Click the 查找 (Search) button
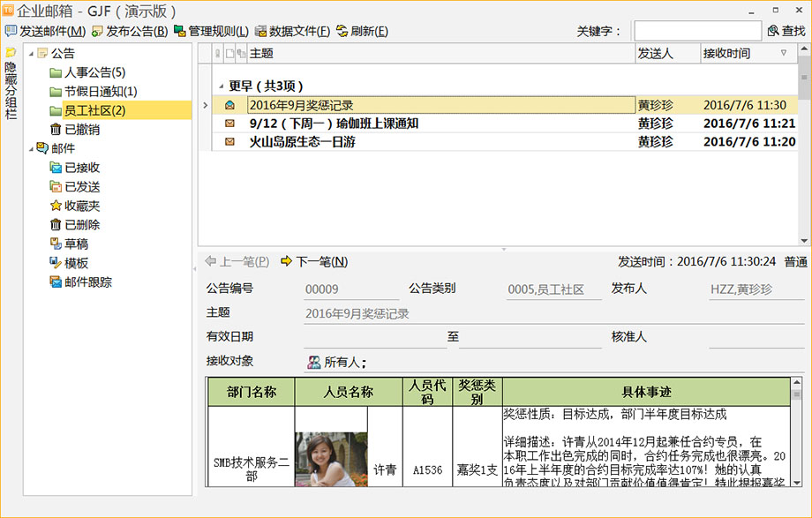The image size is (812, 518). click(x=786, y=31)
